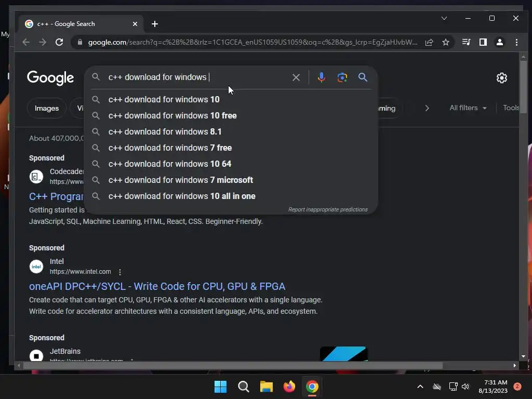The height and width of the screenshot is (399, 532).
Task: Open the new tab plus button
Action: (155, 24)
